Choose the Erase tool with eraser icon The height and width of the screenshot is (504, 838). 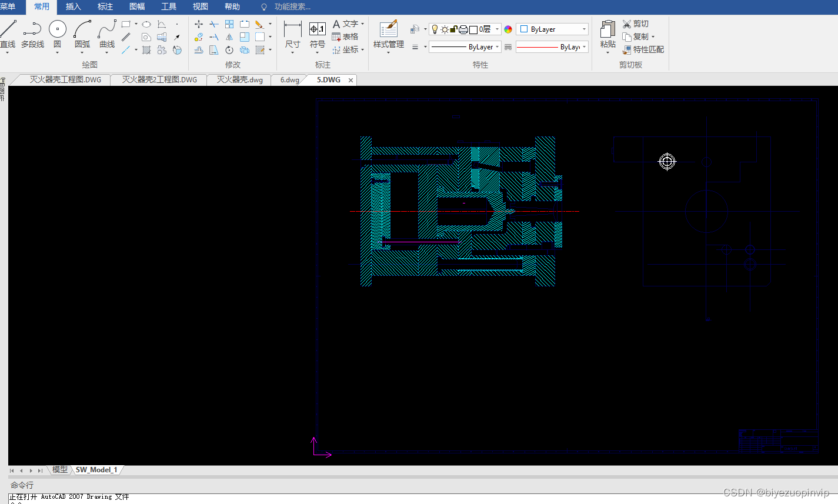(x=259, y=24)
